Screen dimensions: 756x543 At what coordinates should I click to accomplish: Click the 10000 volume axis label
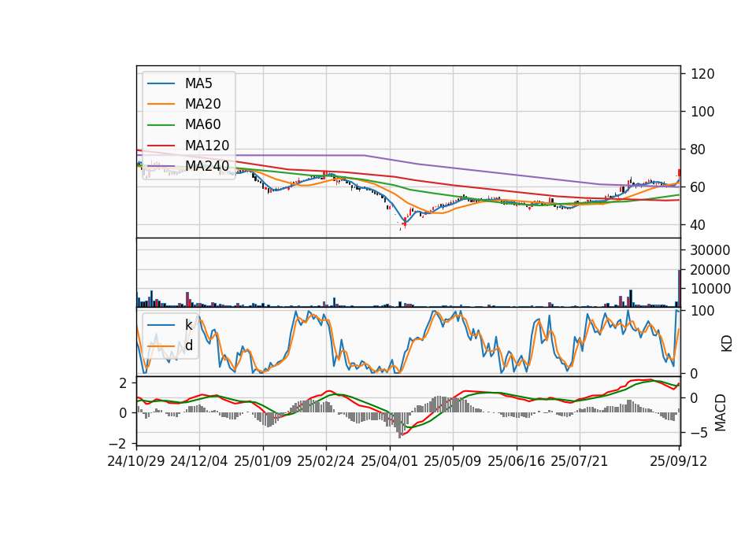pos(710,289)
